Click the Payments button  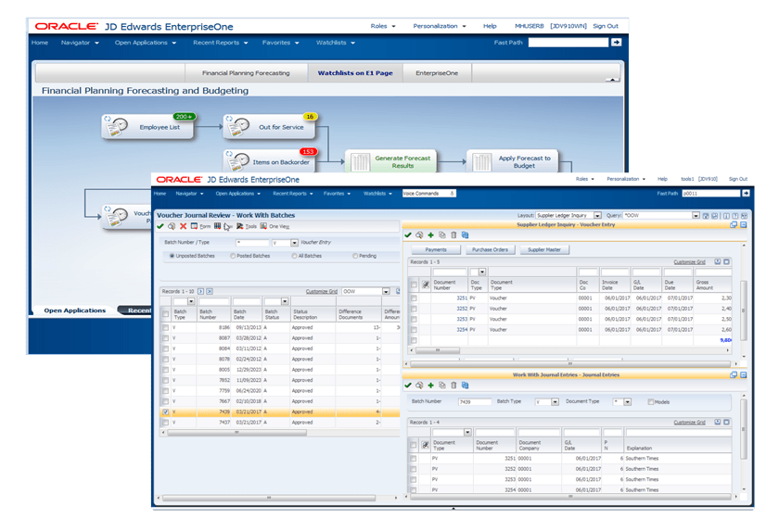click(436, 250)
